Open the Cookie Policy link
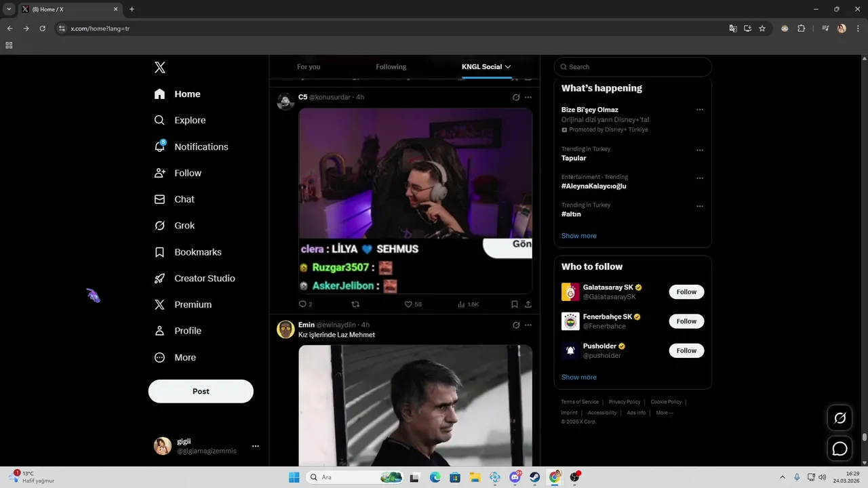The image size is (868, 488). (666, 402)
